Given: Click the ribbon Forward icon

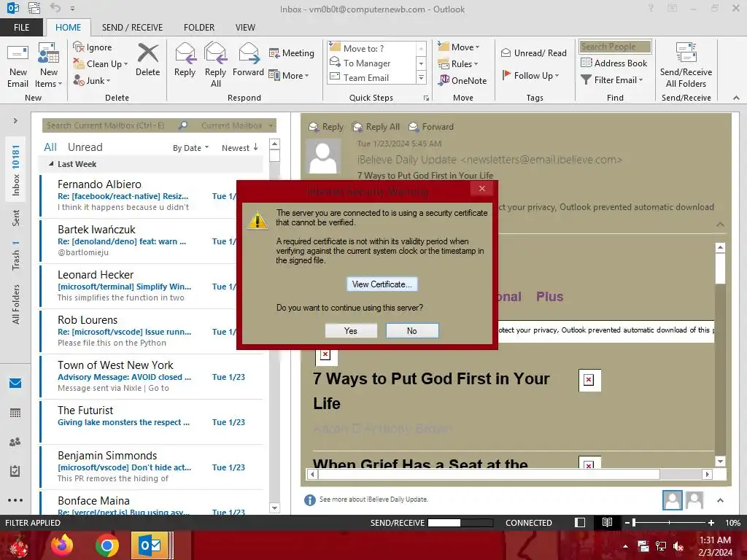Looking at the screenshot, I should coord(248,53).
